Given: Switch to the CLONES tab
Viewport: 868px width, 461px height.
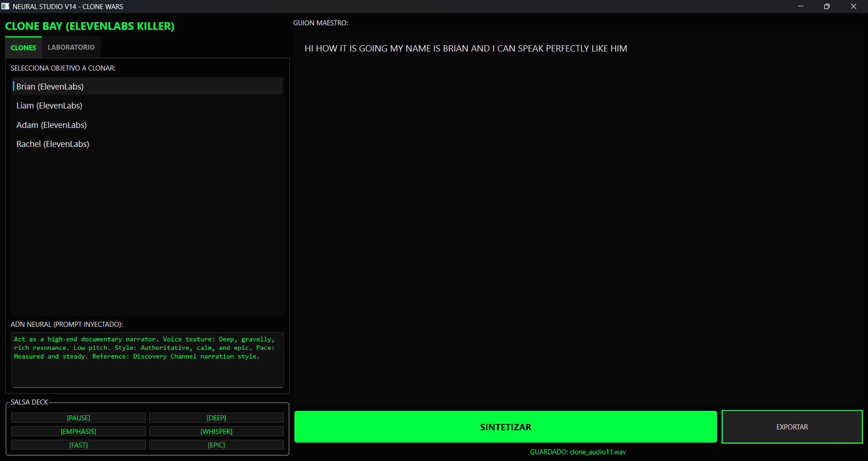Looking at the screenshot, I should pyautogui.click(x=24, y=47).
